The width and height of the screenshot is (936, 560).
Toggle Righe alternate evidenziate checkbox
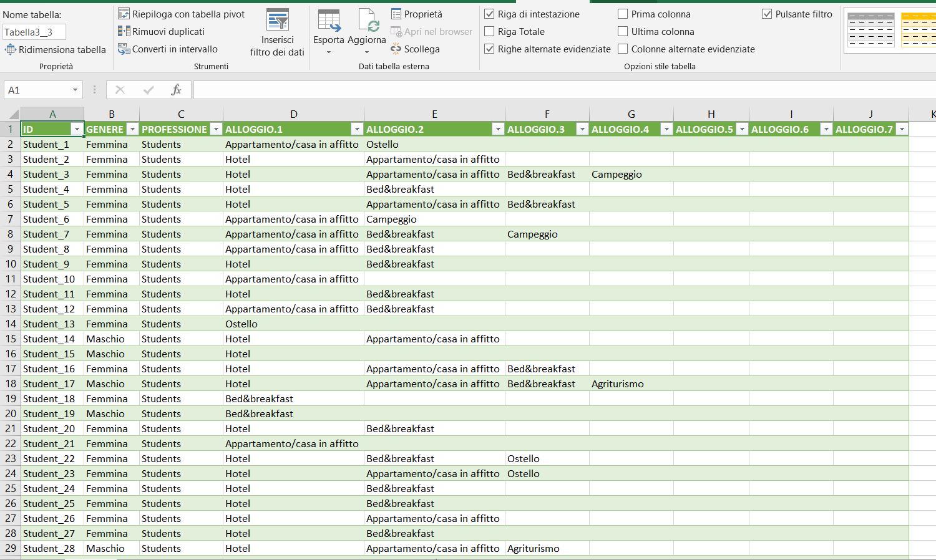point(490,49)
